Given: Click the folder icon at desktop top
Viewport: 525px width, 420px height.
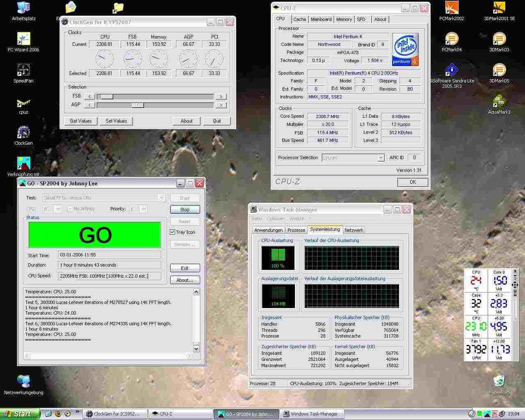Looking at the screenshot, I should 118,7.
